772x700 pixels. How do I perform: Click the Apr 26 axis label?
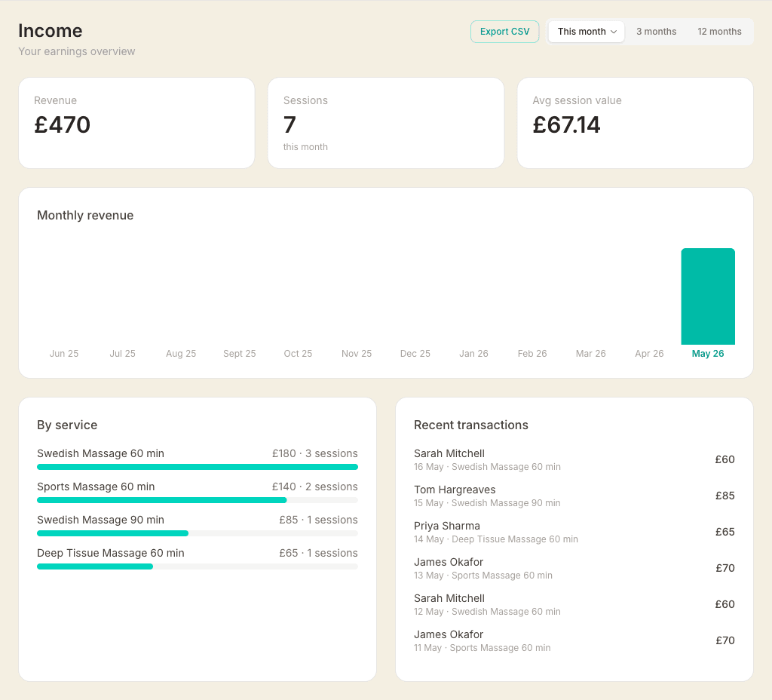[x=649, y=353]
